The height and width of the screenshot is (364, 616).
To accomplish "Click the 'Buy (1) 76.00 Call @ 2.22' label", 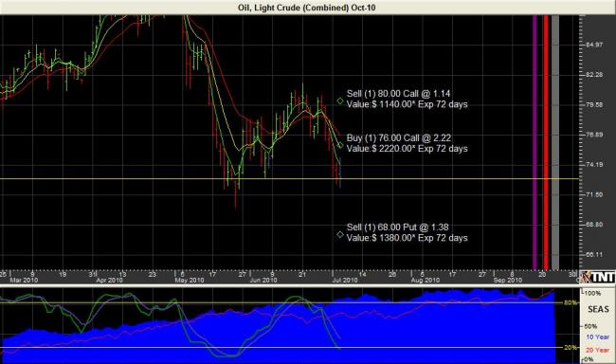I will 399,138.
